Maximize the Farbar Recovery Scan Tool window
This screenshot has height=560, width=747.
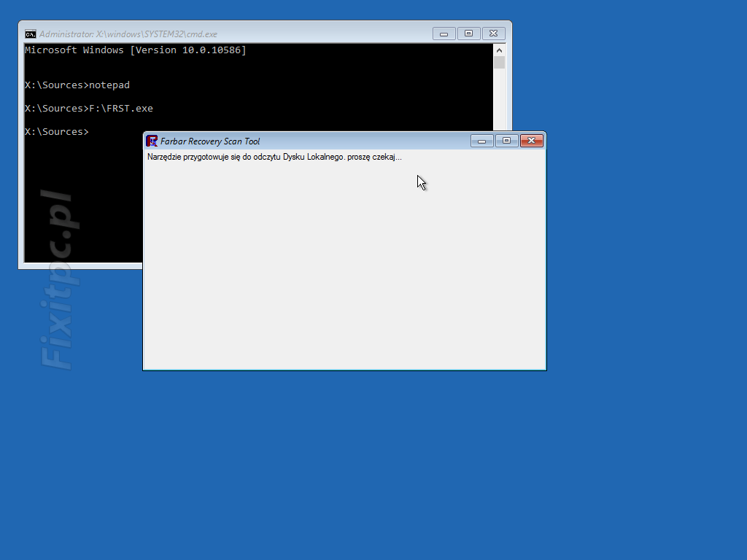pos(506,141)
